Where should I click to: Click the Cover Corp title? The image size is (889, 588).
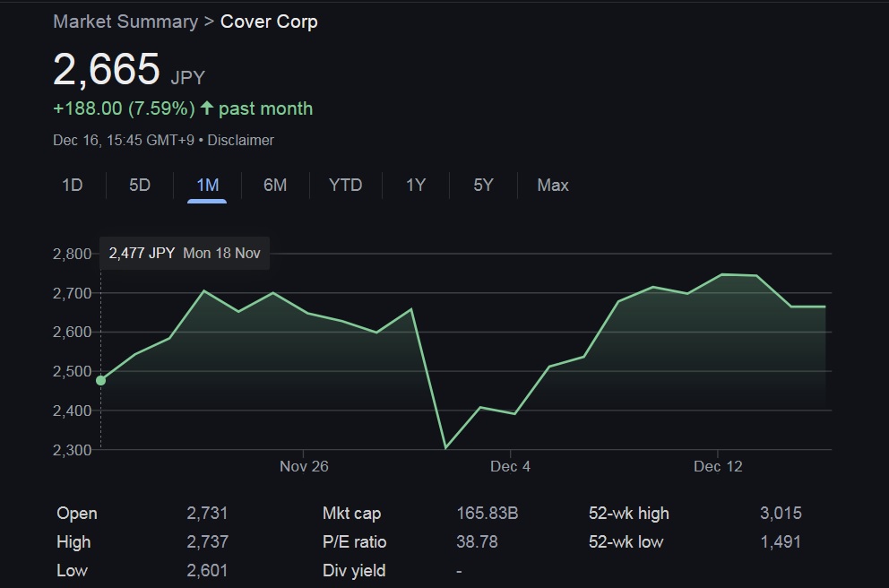pos(269,22)
